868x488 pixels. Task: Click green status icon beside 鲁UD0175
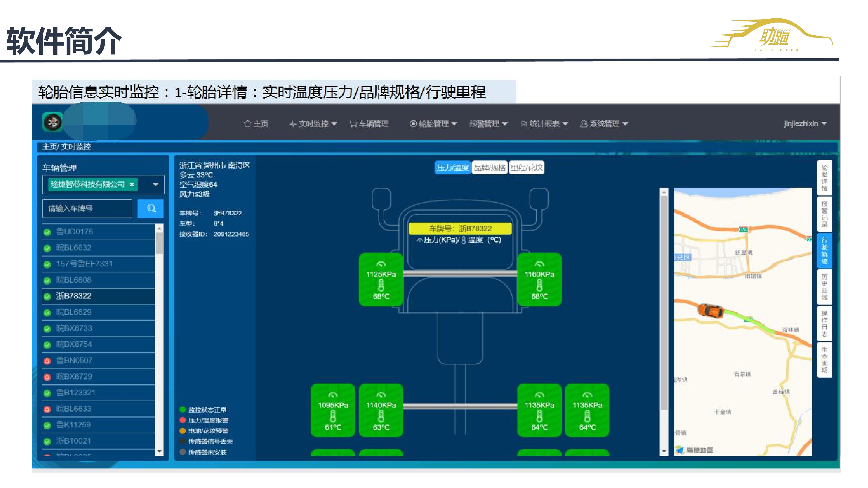[47, 232]
